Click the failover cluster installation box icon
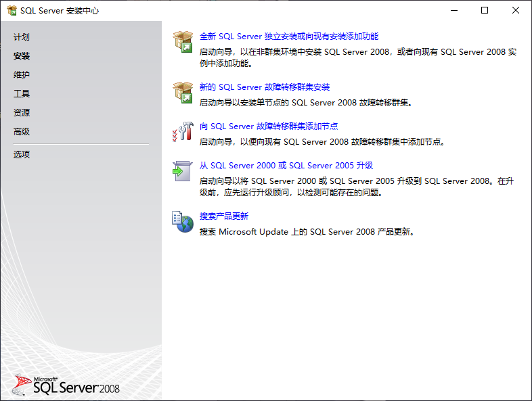Image resolution: width=532 pixels, height=401 pixels. 183,92
